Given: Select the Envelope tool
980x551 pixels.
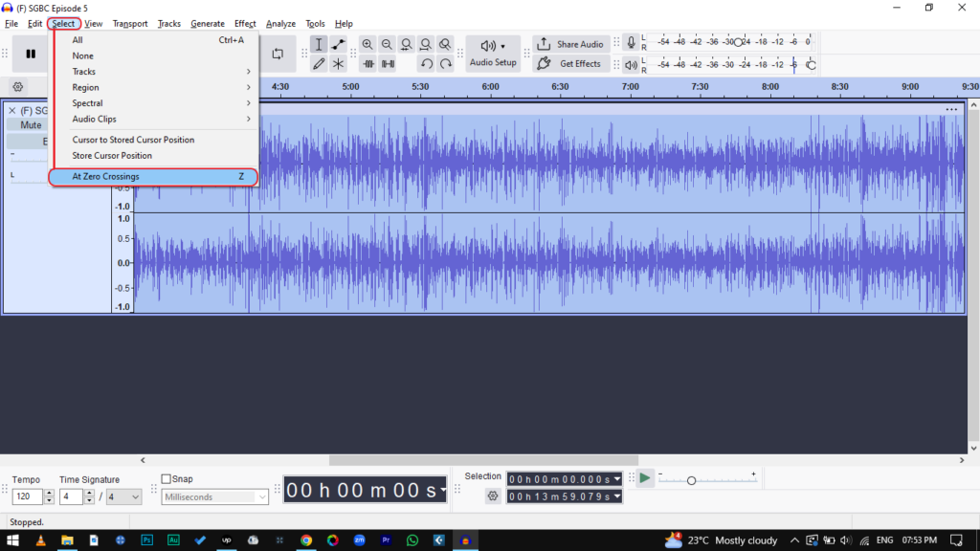Looking at the screenshot, I should coord(338,45).
